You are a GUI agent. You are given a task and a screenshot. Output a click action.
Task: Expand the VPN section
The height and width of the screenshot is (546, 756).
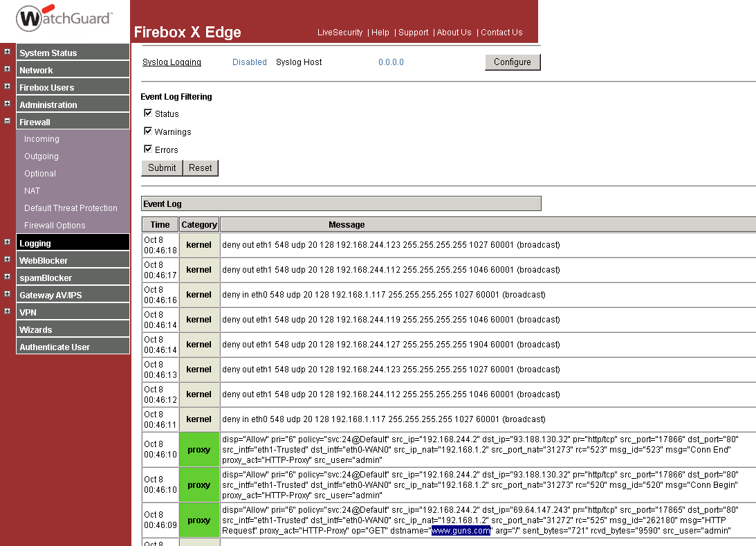coord(6,311)
